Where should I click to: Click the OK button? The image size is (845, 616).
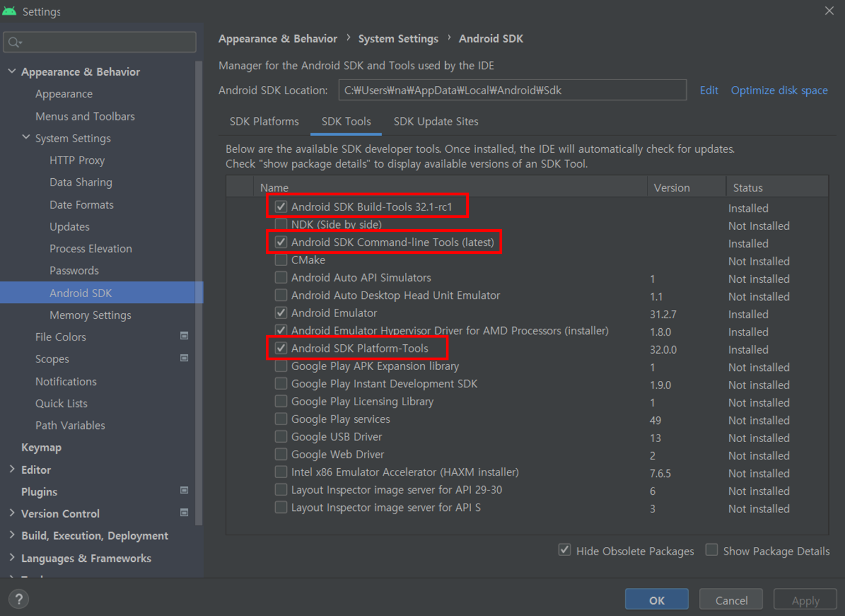657,600
